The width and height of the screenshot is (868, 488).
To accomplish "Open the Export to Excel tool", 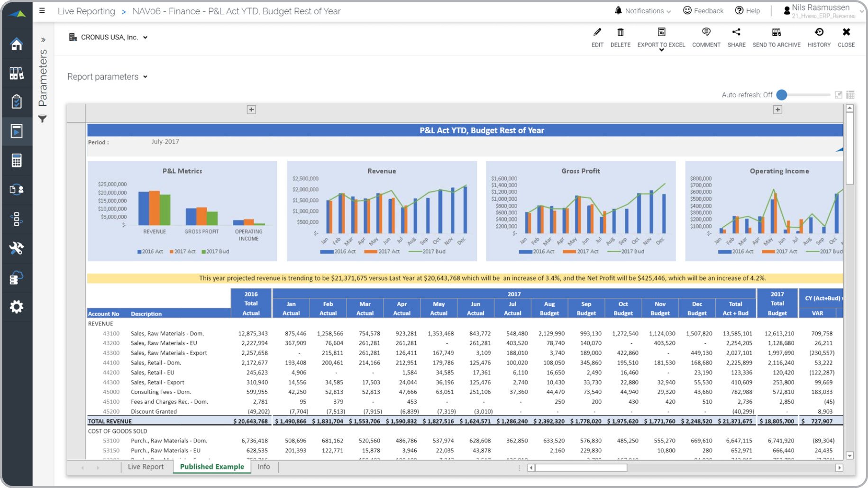I will point(661,37).
